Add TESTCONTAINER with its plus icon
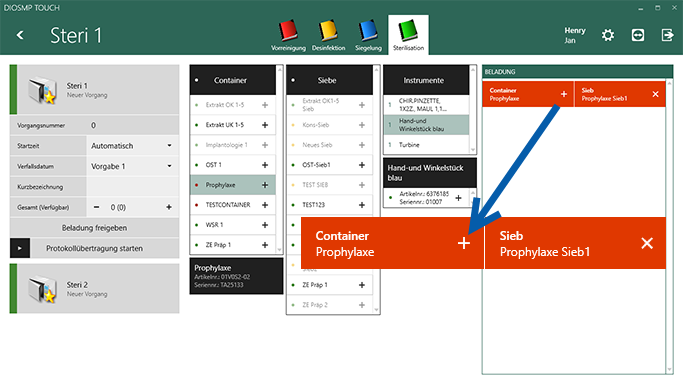Screen dimensions: 683x384 [265, 205]
